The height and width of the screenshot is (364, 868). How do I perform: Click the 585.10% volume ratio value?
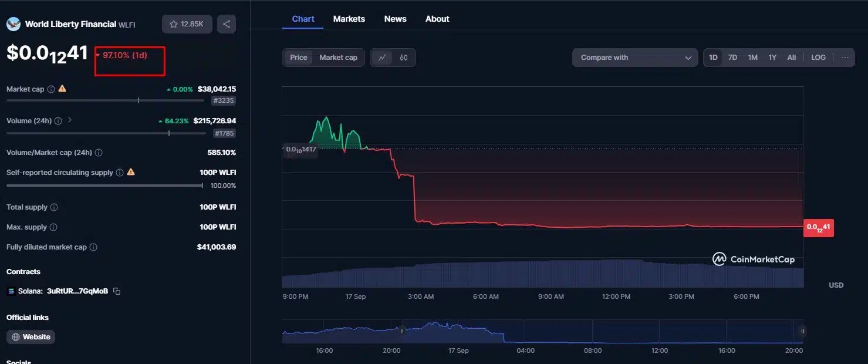click(x=222, y=153)
